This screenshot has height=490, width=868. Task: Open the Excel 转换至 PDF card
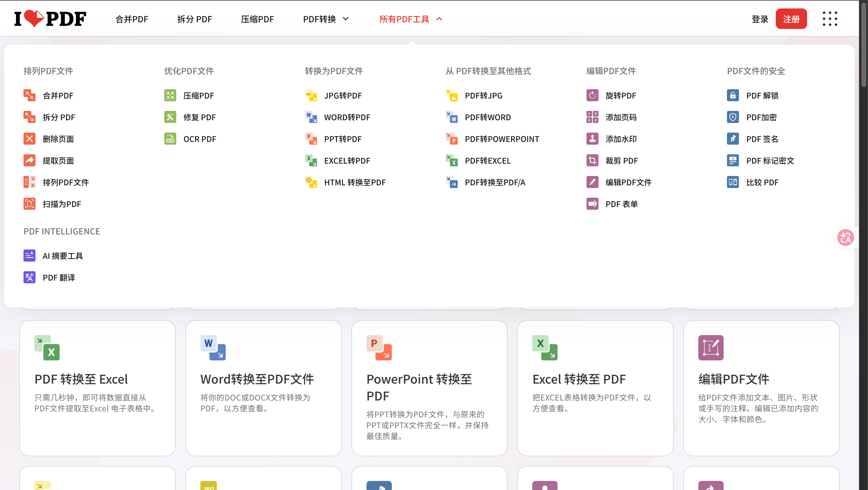click(x=596, y=388)
